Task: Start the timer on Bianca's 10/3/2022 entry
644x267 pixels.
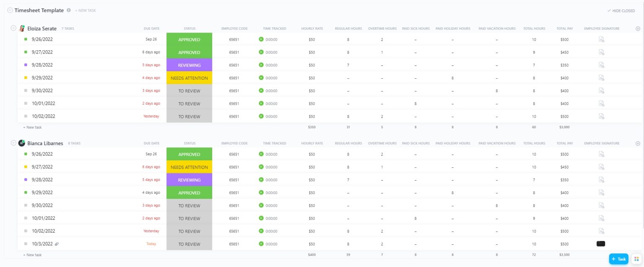Action: click(x=262, y=244)
